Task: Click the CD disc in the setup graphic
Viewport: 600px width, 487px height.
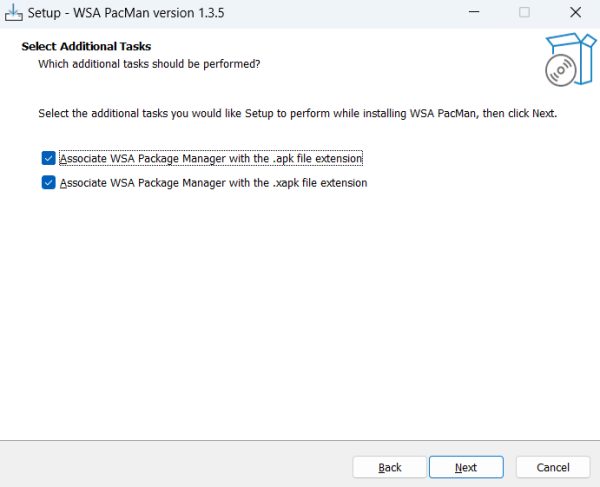Action: [x=559, y=70]
